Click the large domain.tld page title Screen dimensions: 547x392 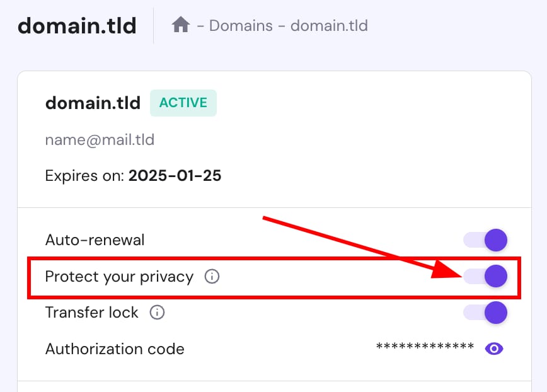click(77, 26)
